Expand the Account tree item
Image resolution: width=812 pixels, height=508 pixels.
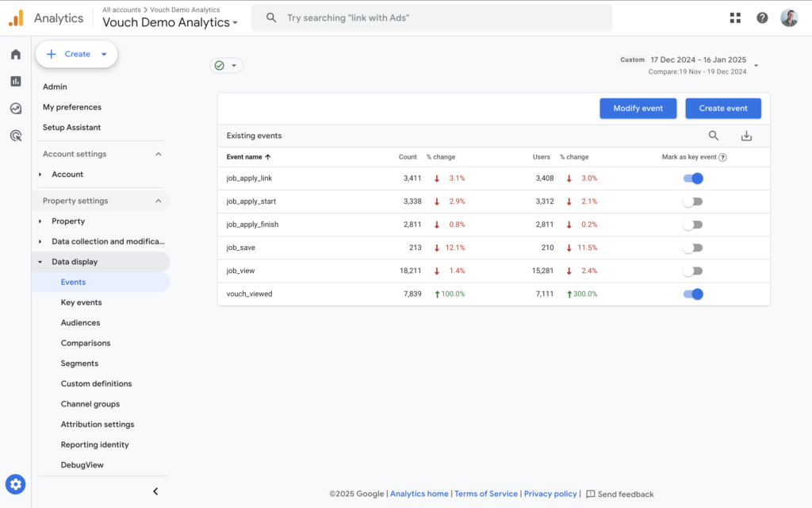pyautogui.click(x=40, y=174)
